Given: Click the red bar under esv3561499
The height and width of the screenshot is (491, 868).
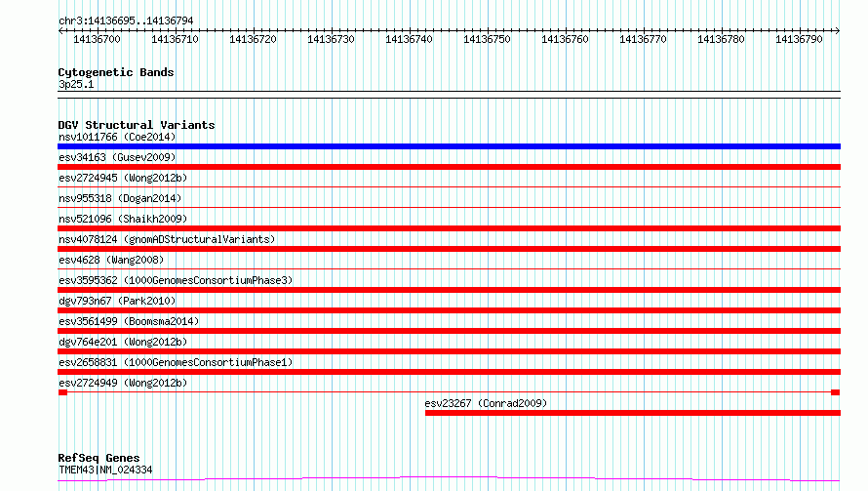Looking at the screenshot, I should click(449, 331).
